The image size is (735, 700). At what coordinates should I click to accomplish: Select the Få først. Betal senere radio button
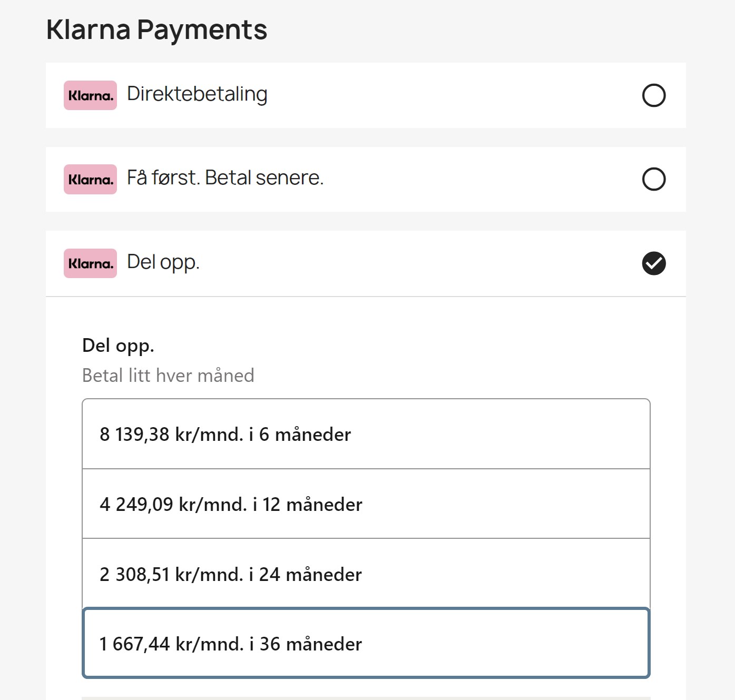pyautogui.click(x=654, y=179)
